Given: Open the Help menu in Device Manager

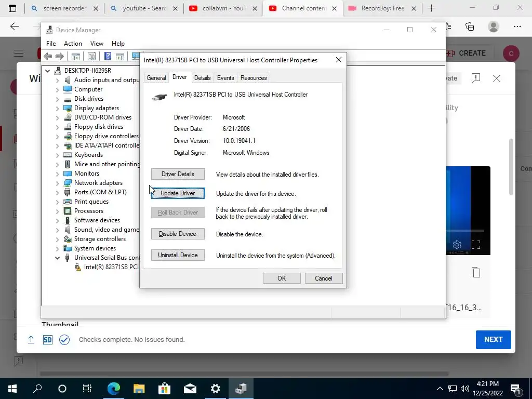Looking at the screenshot, I should point(118,44).
